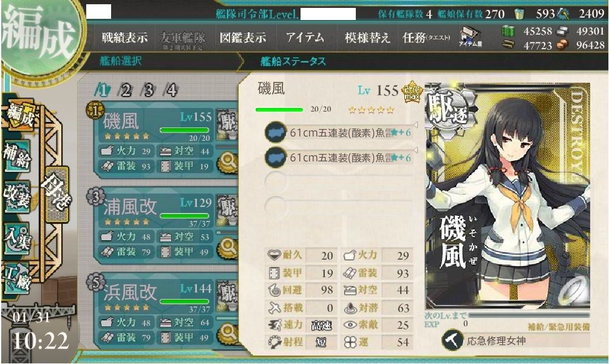Image resolution: width=609 pixels, height=364 pixels.
Task: Select fleet number 4 tab
Action: (171, 90)
